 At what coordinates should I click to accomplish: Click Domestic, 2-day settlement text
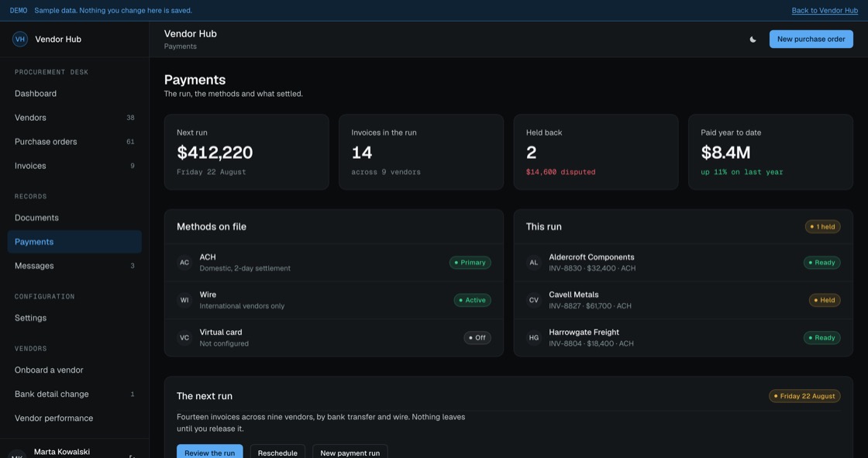coord(245,268)
